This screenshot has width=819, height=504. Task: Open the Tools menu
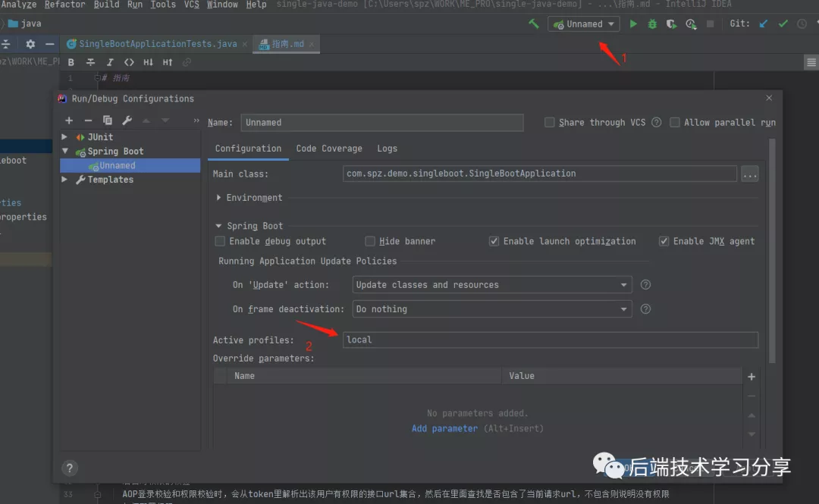(163, 5)
